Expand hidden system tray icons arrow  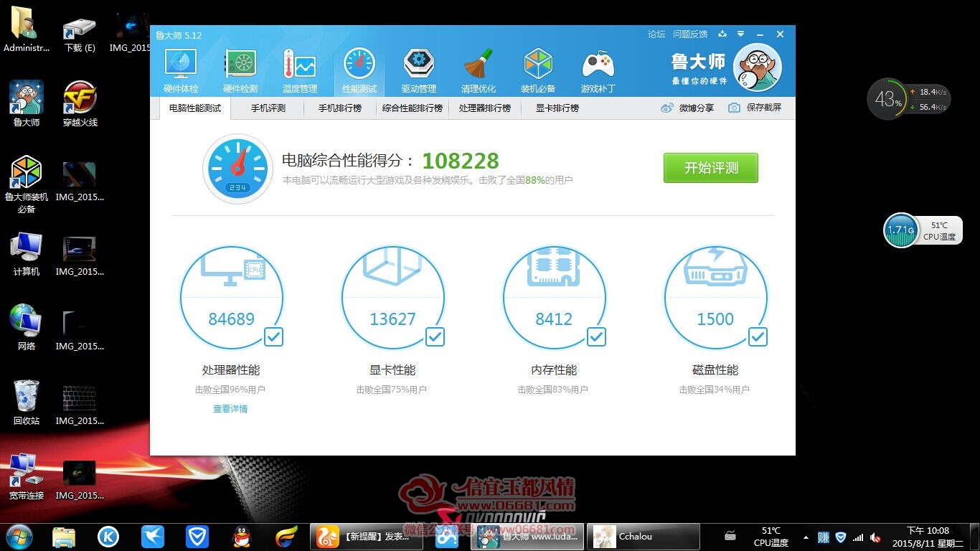806,537
